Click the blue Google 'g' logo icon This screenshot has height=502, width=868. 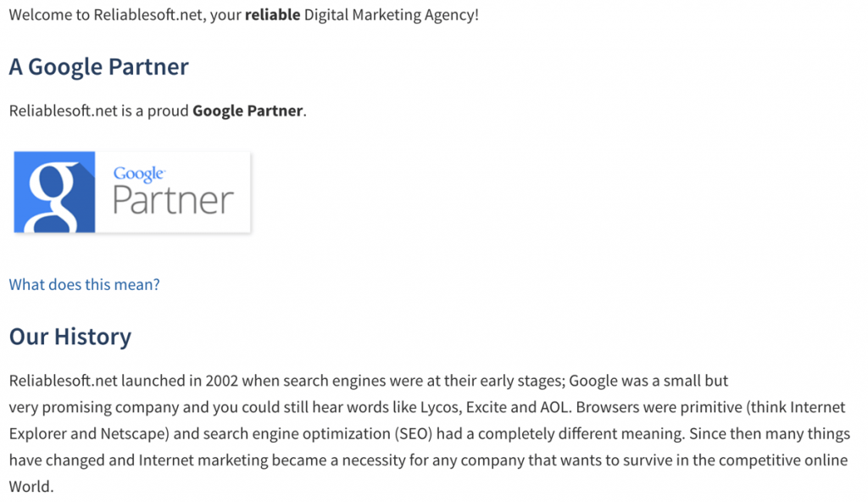(54, 192)
